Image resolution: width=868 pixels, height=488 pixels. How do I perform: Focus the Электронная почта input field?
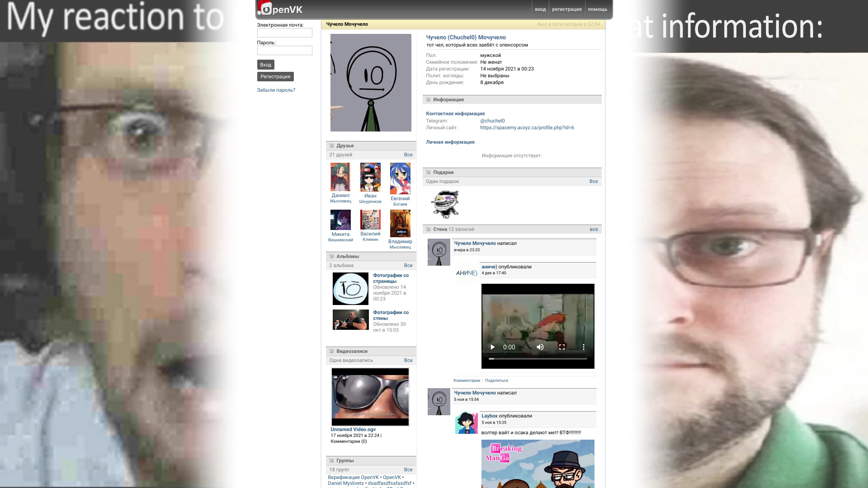[x=284, y=33]
